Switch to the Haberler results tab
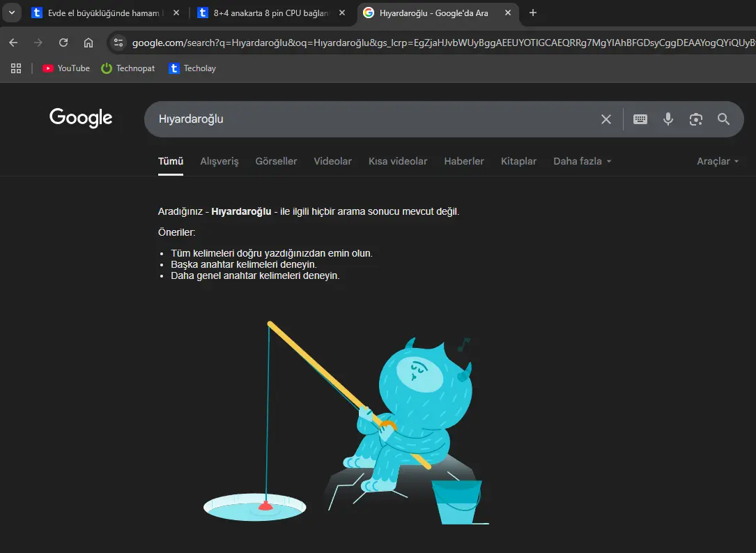Viewport: 756px width, 553px height. coord(464,162)
